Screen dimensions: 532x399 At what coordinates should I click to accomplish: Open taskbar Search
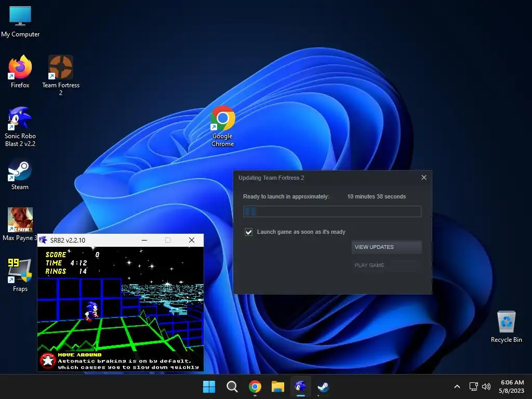point(232,387)
